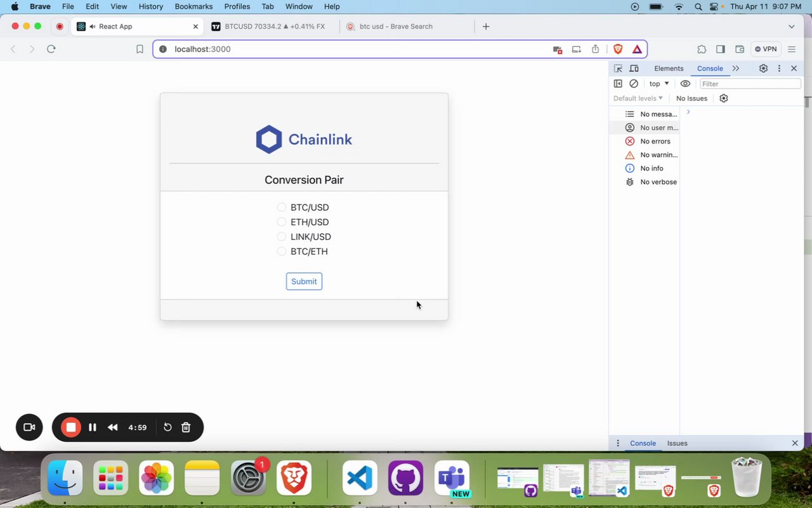Screen dimensions: 812x508
Task: Click the Submit button
Action: (x=304, y=281)
